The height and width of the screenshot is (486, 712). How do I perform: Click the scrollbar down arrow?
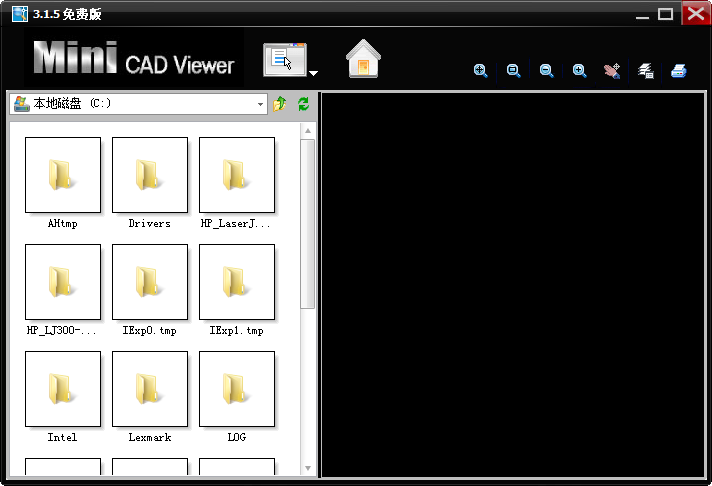[x=308, y=468]
